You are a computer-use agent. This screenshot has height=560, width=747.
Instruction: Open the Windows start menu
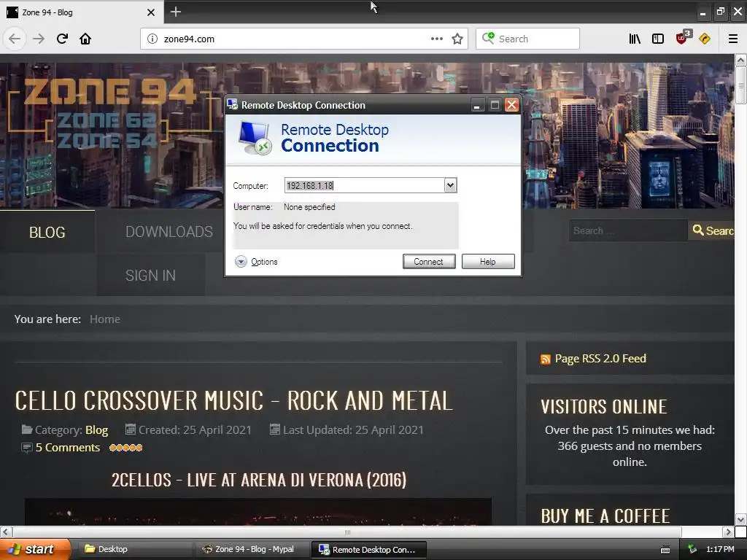[x=34, y=549]
